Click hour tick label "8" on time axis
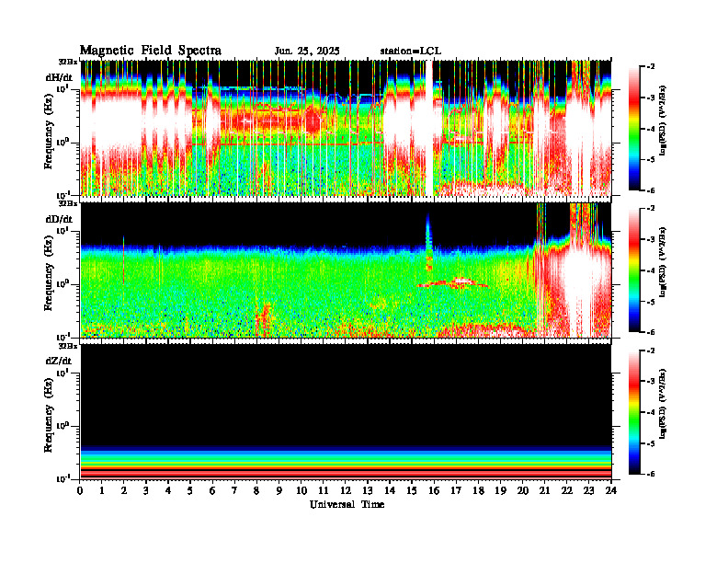Screen dimensions: 728x563 (256, 490)
